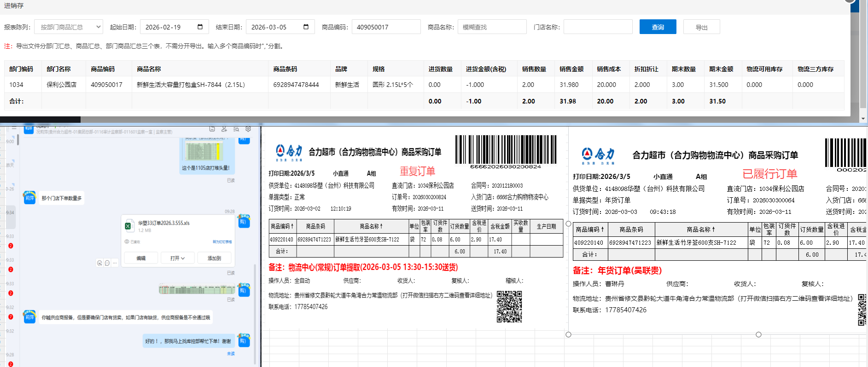Click the emoji reaction icon beside file message

click(99, 263)
